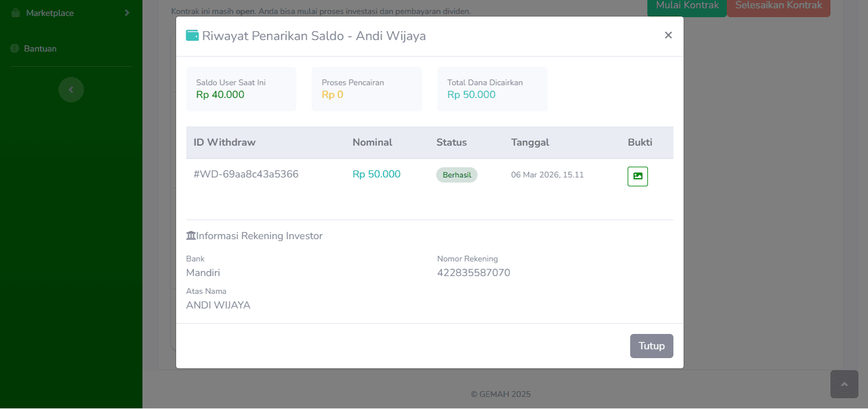Click the Tutup button
Viewport: 868px width, 409px height.
click(651, 346)
